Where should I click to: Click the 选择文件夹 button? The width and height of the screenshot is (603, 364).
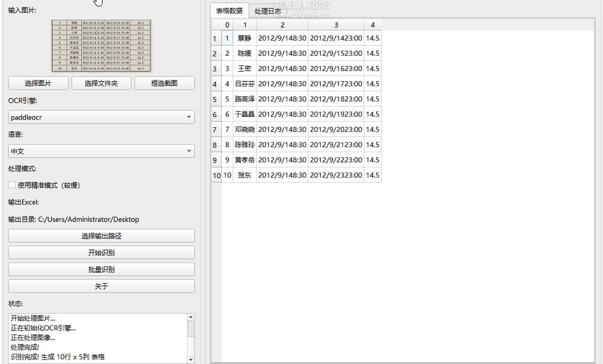tap(101, 83)
